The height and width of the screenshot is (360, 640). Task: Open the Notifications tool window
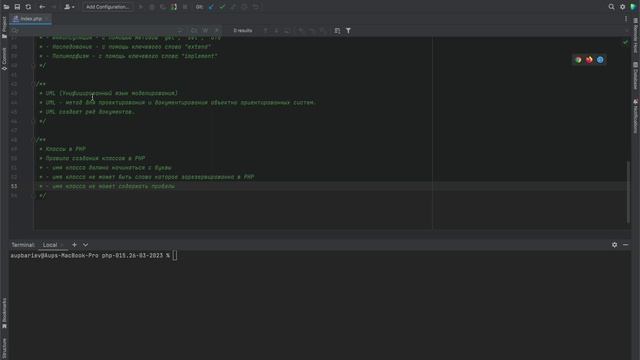(636, 116)
